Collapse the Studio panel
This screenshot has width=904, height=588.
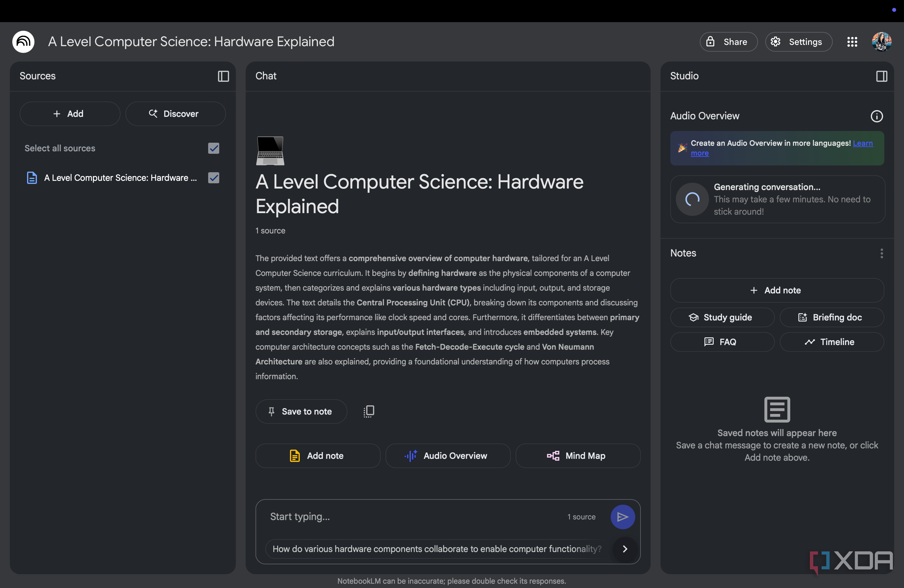882,76
